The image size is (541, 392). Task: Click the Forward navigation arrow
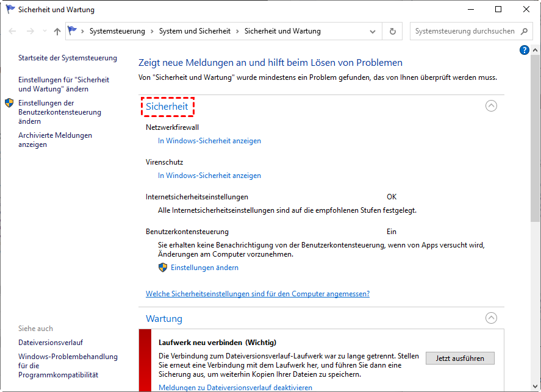pyautogui.click(x=30, y=31)
